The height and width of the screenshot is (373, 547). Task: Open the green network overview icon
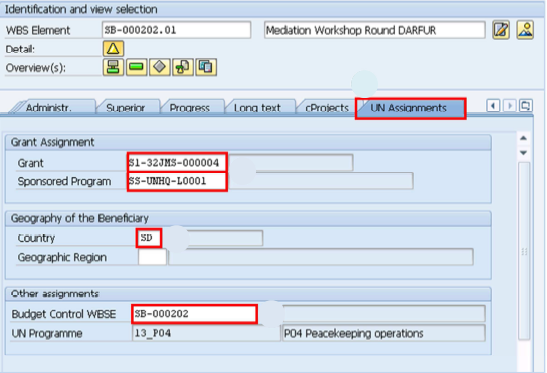click(x=136, y=67)
